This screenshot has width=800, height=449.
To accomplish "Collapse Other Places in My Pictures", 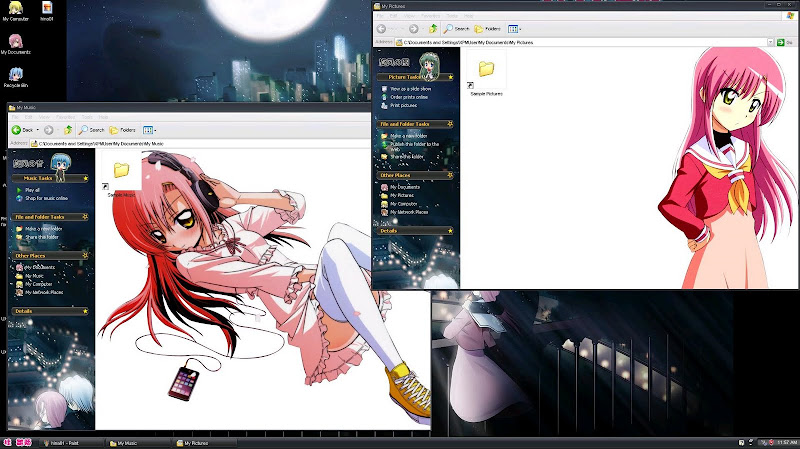I will click(x=450, y=175).
